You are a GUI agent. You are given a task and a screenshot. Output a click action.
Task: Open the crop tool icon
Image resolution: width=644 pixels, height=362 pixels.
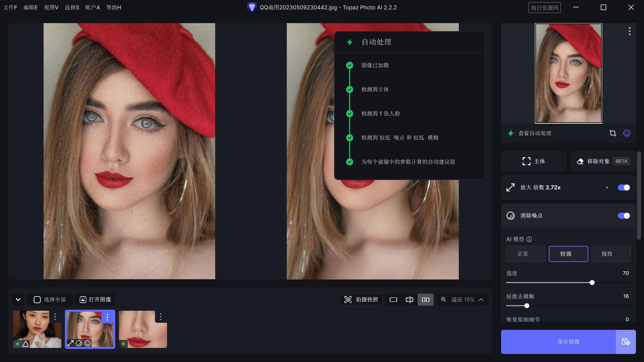613,133
